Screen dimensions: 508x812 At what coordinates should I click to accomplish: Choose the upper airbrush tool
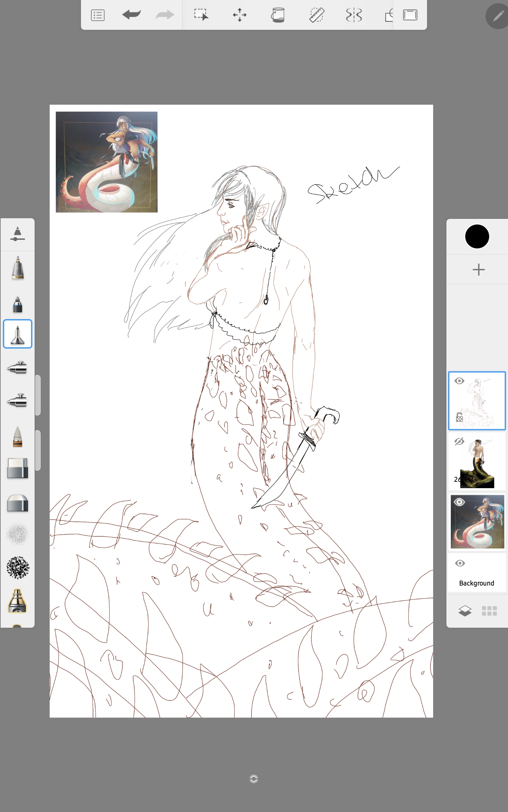(x=17, y=367)
